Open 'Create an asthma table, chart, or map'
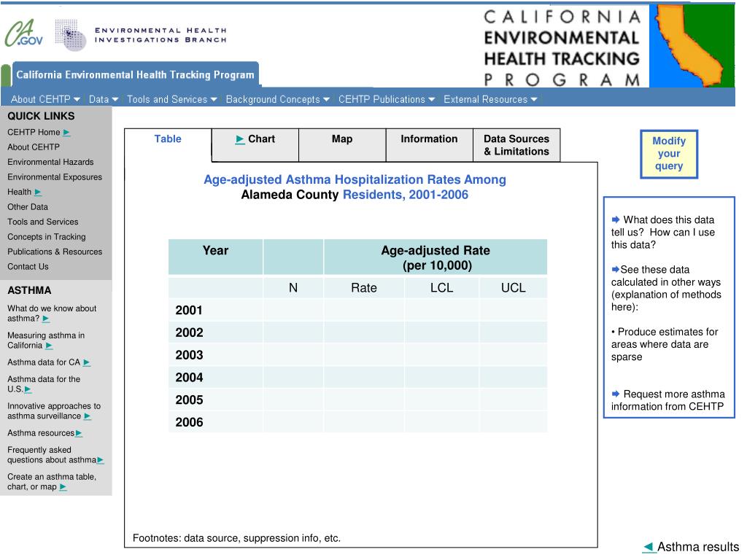Viewport: 747px width, 560px height. click(52, 481)
